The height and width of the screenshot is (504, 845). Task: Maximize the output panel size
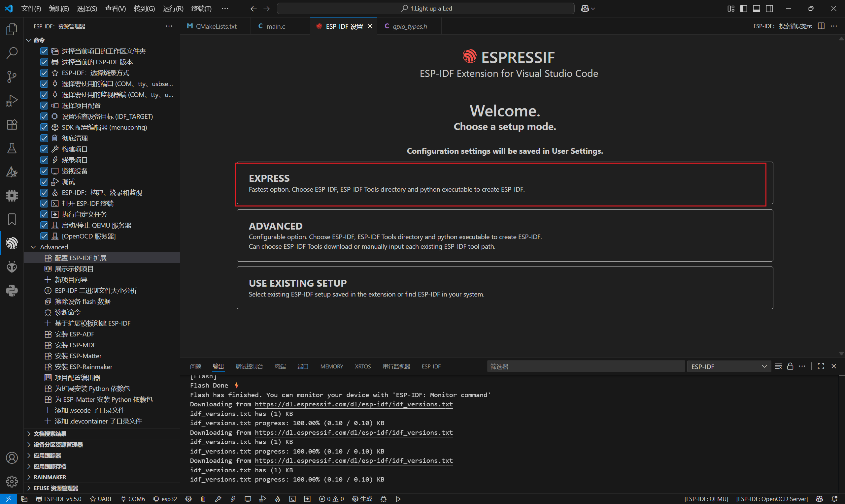[821, 366]
